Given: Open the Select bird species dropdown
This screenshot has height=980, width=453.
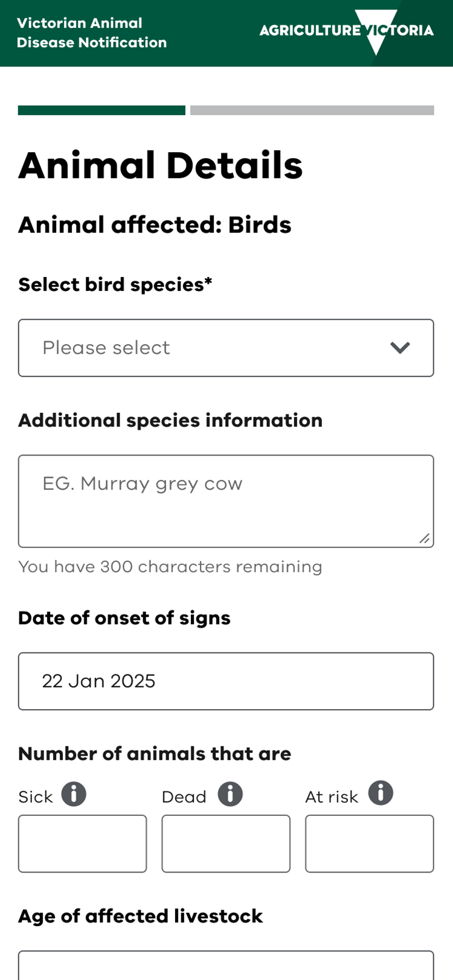Looking at the screenshot, I should pyautogui.click(x=226, y=348).
